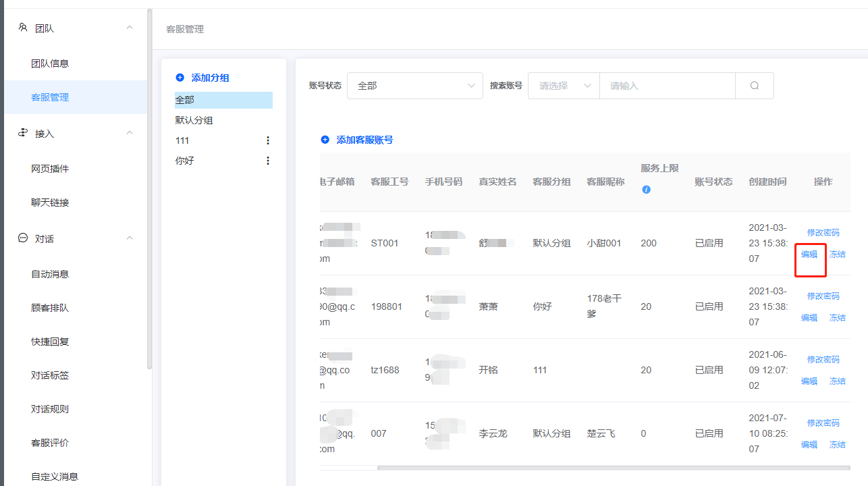
Task: Click the real name cell 开铭
Action: click(x=488, y=370)
